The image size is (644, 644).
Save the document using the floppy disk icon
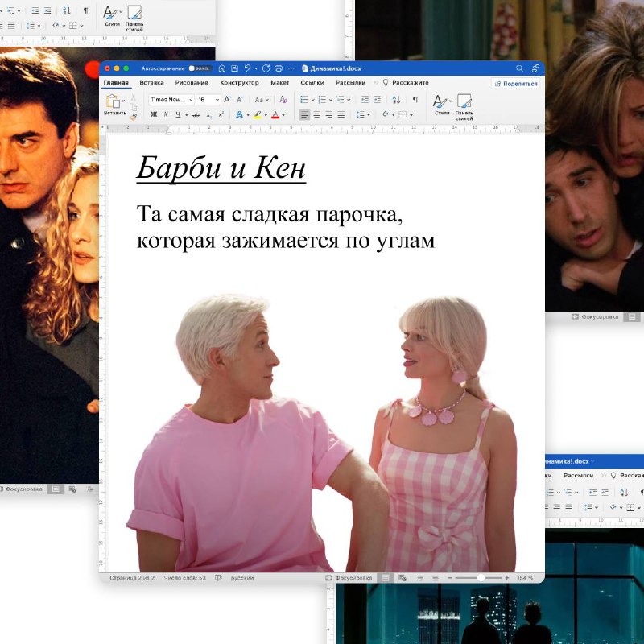point(234,68)
